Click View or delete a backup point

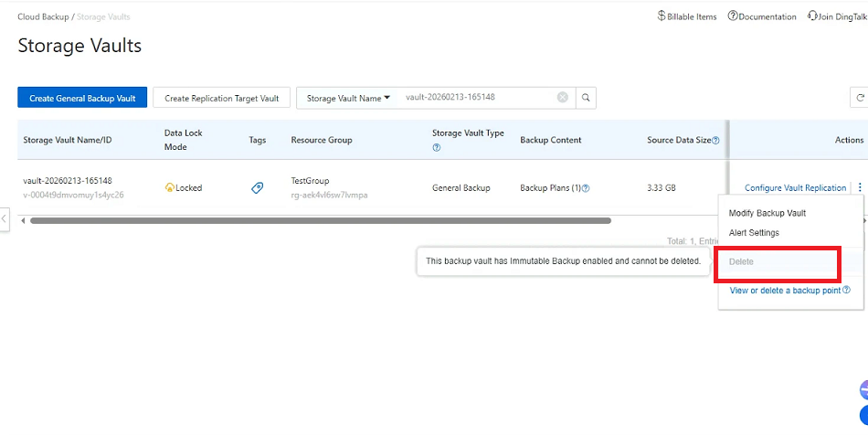[x=785, y=291]
